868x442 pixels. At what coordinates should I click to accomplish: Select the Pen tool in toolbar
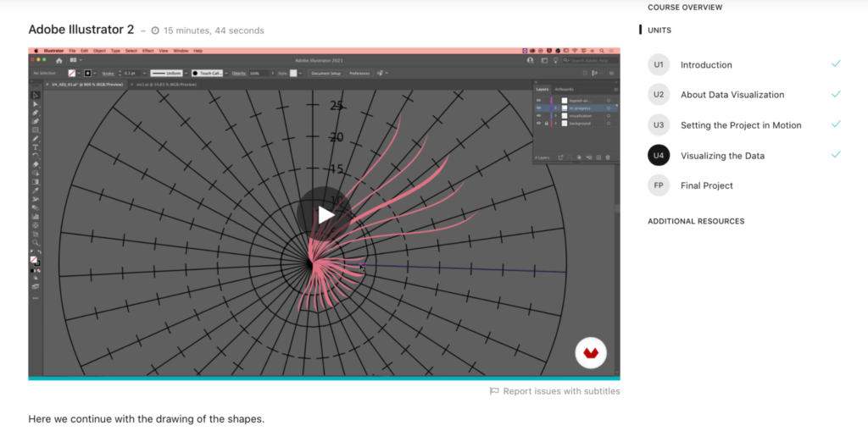click(36, 113)
